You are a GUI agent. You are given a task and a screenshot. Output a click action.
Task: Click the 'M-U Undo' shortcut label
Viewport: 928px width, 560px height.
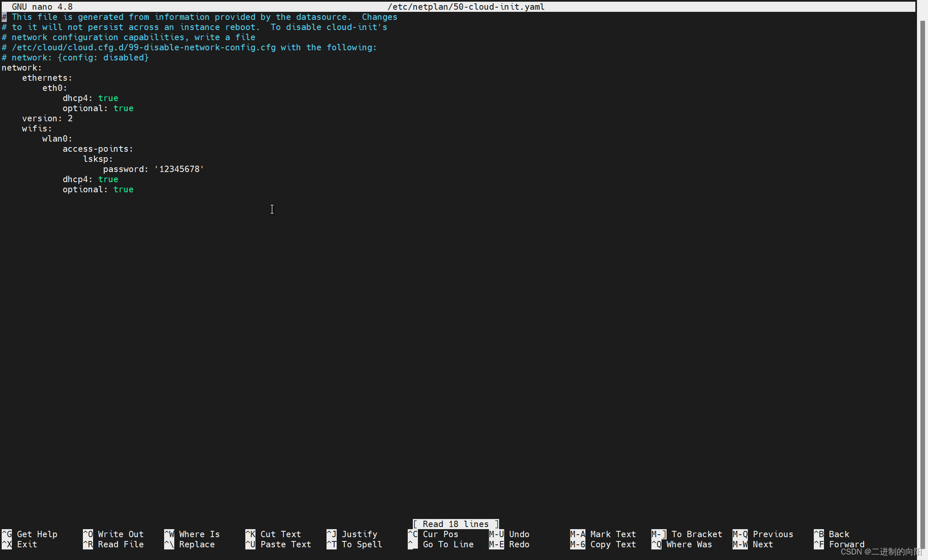tap(509, 534)
